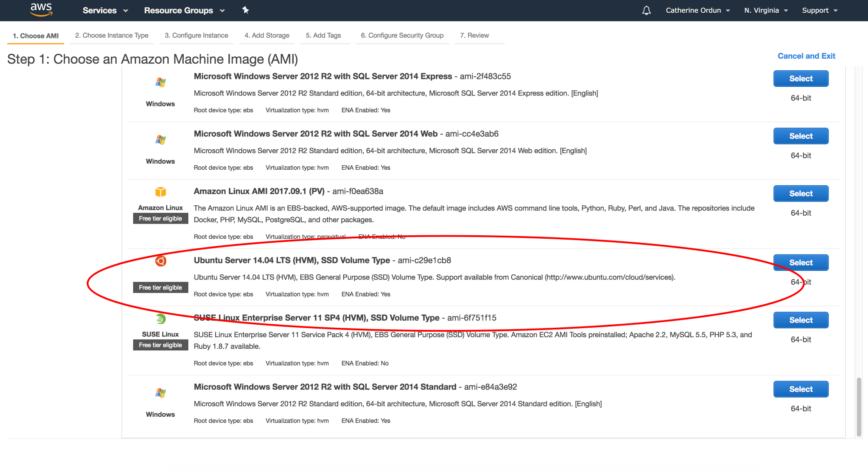Viewport: 868px width, 471px height.
Task: Select the Amazon Linux AMI 2017.09.1
Action: tap(800, 194)
